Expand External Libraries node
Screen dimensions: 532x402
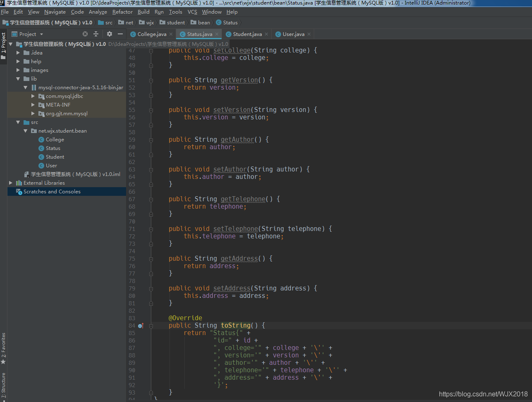[x=11, y=183]
